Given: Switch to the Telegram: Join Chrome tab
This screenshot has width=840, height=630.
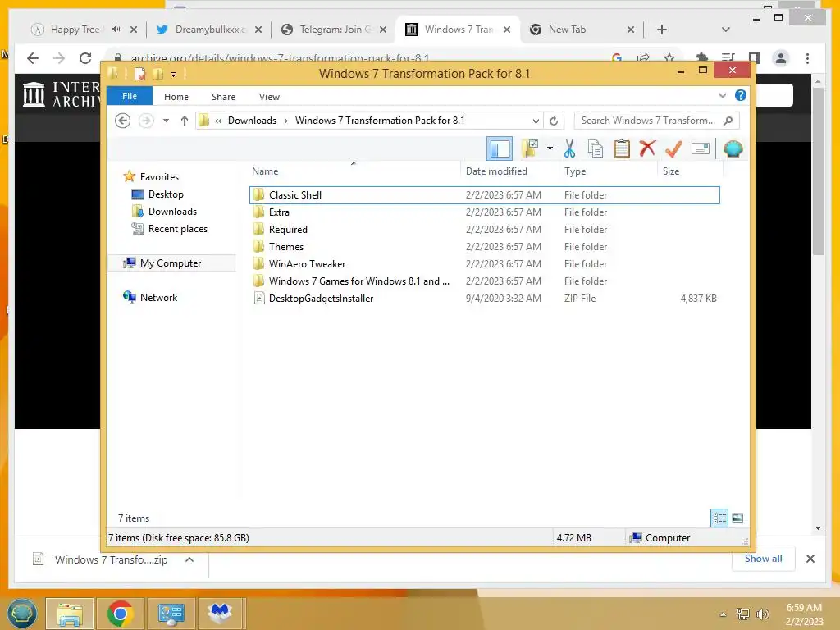Looking at the screenshot, I should [333, 30].
